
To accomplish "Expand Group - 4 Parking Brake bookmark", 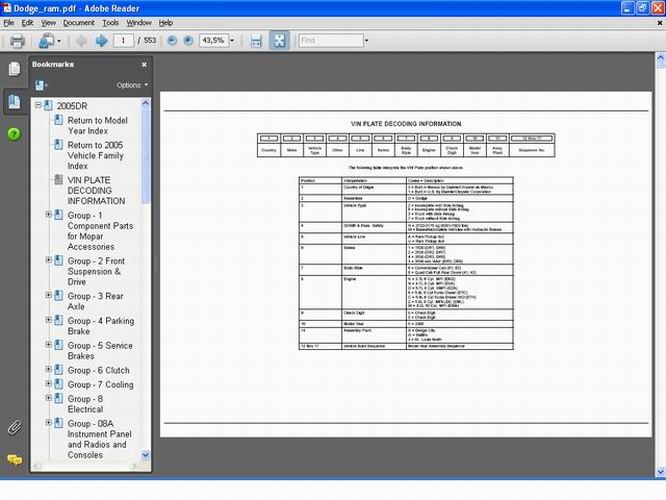I will coord(48,319).
